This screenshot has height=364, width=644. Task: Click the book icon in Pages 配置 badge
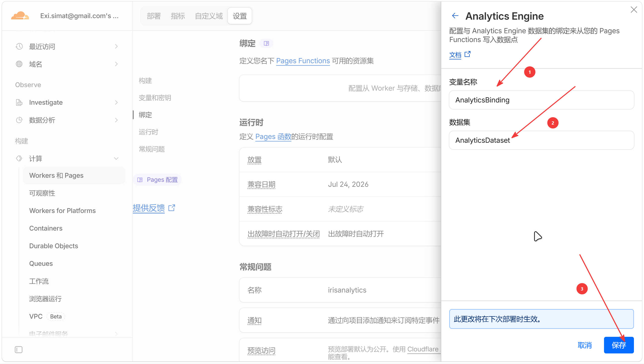point(140,180)
